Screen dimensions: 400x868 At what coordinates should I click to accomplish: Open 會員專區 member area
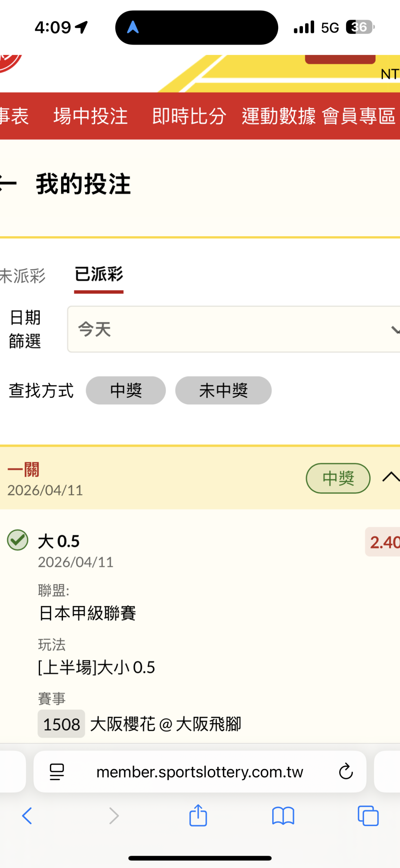click(359, 116)
